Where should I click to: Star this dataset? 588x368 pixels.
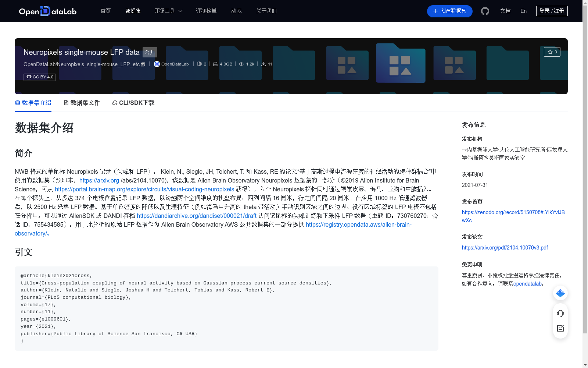point(552,52)
